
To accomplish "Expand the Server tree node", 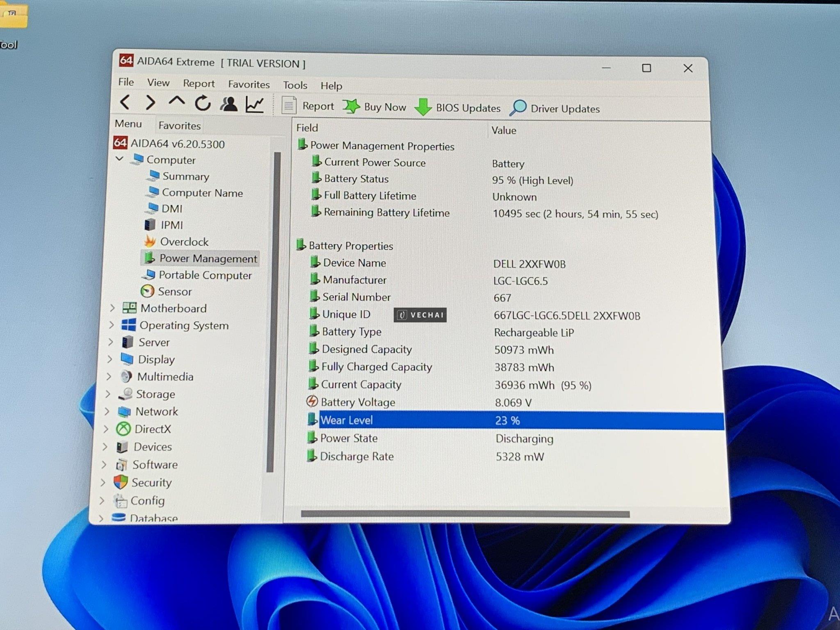I will coord(111,342).
